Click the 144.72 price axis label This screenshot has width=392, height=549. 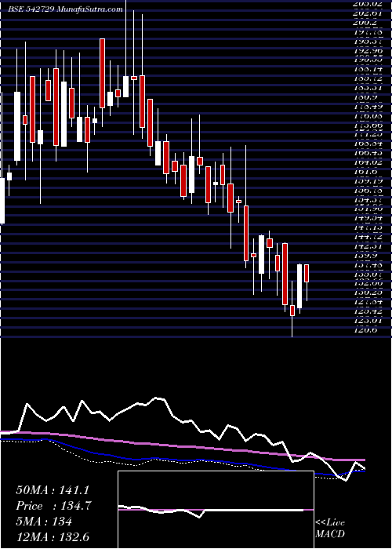point(368,237)
